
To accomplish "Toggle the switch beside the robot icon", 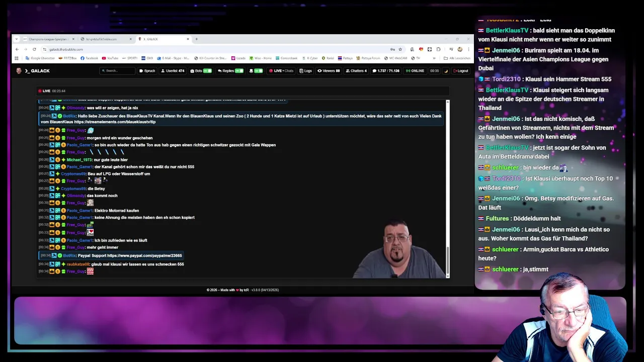I will pos(258,71).
